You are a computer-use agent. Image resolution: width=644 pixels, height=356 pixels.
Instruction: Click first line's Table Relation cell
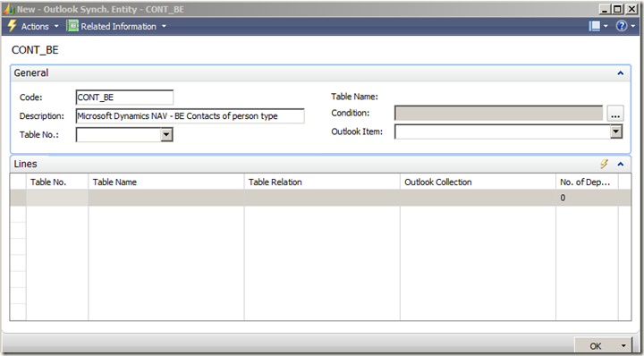[x=322, y=198]
